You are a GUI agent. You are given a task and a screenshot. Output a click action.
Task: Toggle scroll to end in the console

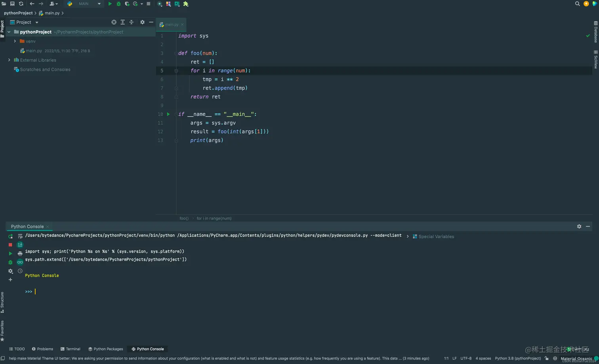tap(20, 245)
